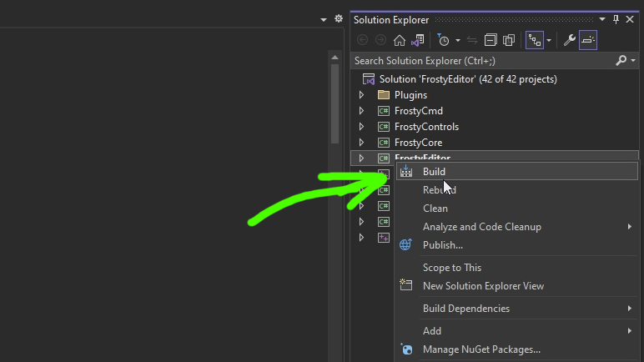Select the FrostyCmd C# project icon

[x=384, y=111]
